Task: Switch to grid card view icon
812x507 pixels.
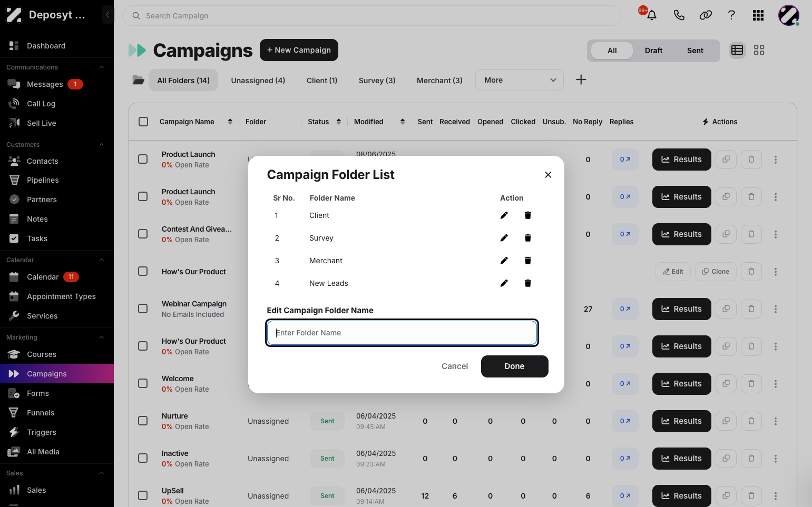Action: [759, 50]
